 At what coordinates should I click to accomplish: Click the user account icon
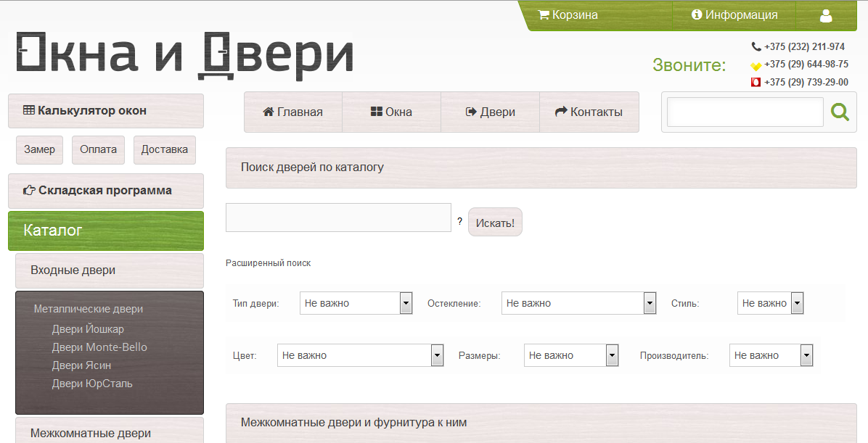click(x=826, y=15)
